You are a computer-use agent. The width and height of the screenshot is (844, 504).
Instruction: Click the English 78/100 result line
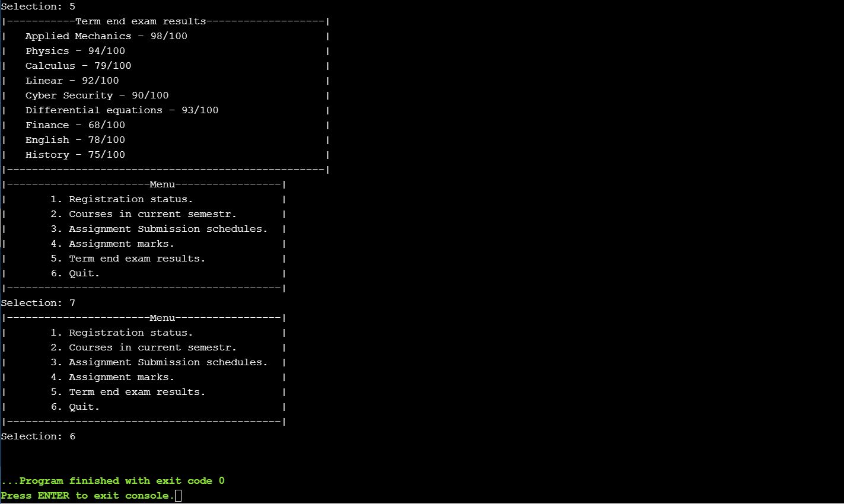tap(75, 140)
